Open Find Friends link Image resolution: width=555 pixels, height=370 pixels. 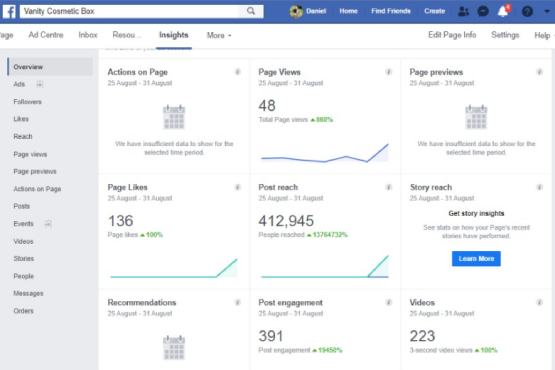click(x=391, y=11)
